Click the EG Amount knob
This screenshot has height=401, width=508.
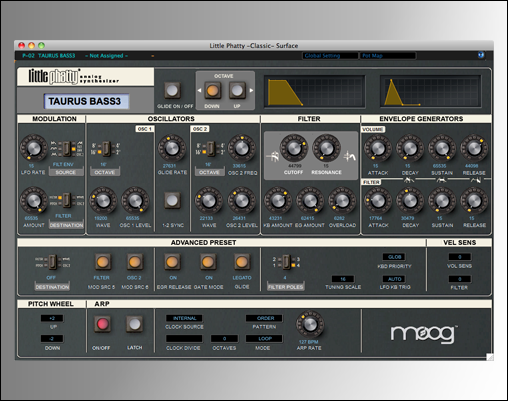(x=310, y=200)
